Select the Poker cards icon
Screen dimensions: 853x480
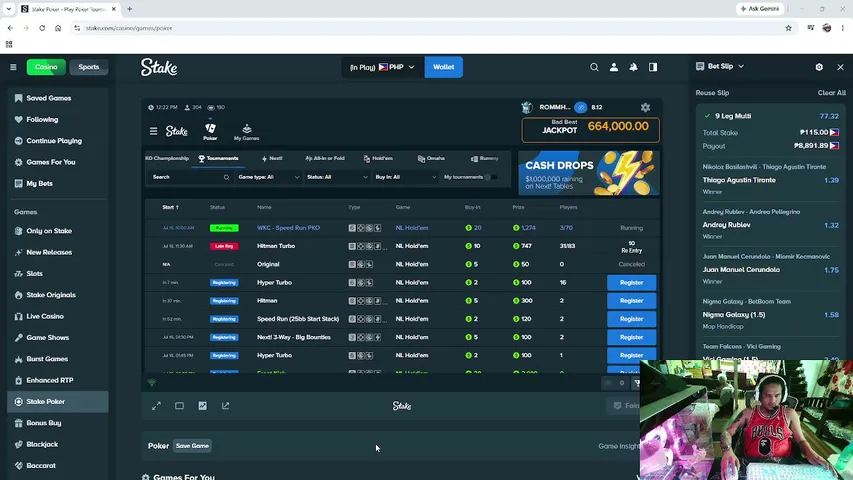pos(210,131)
